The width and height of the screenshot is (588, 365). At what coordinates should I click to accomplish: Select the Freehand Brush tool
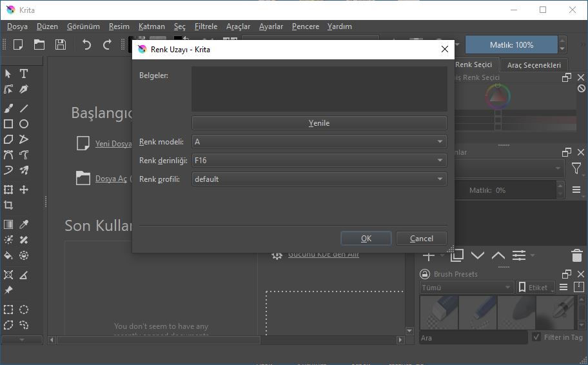[x=8, y=108]
